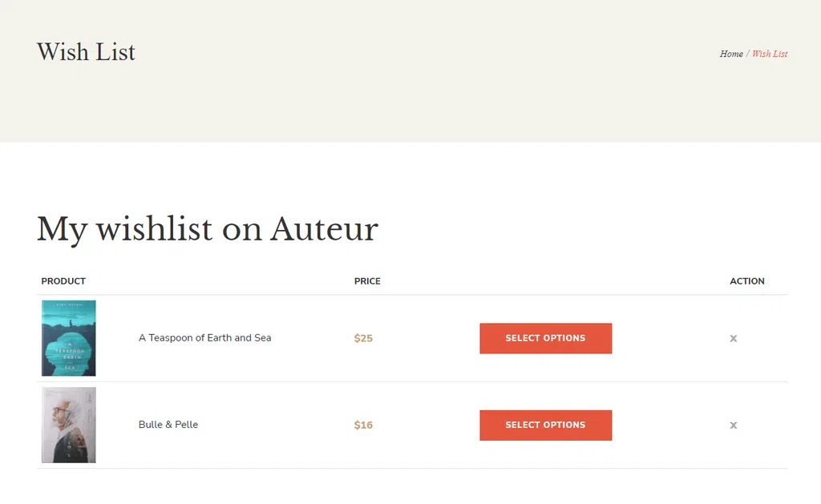This screenshot has width=821, height=504.
Task: Select options for Bulle & Pelle
Action: point(545,425)
